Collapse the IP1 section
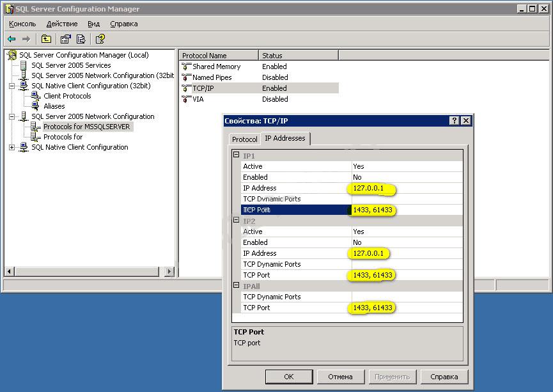The height and width of the screenshot is (392, 553). pos(237,155)
